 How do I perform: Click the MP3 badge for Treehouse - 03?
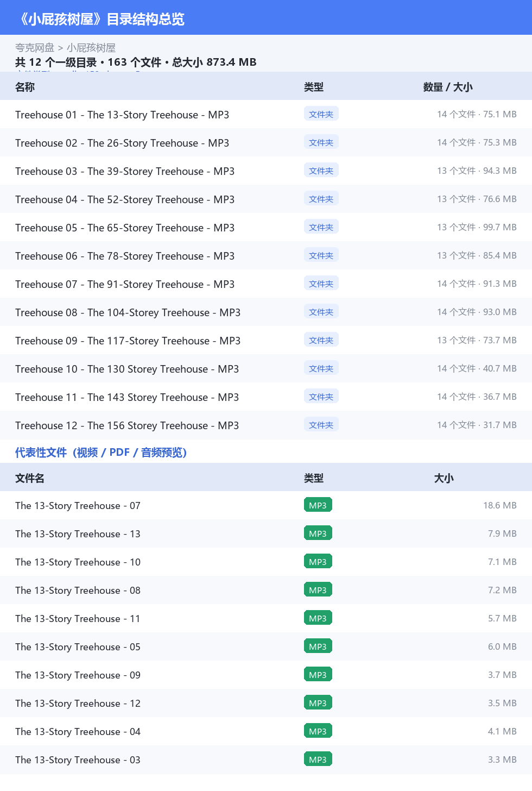click(318, 759)
